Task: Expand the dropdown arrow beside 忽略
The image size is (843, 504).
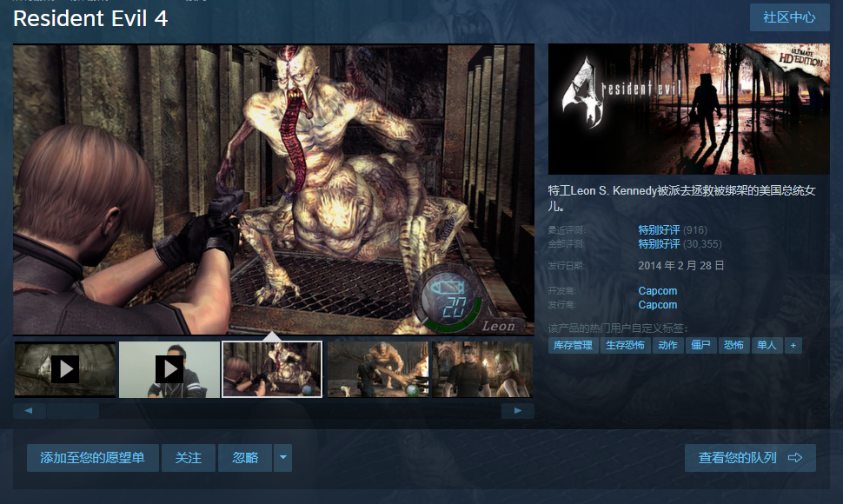Action: [x=282, y=458]
